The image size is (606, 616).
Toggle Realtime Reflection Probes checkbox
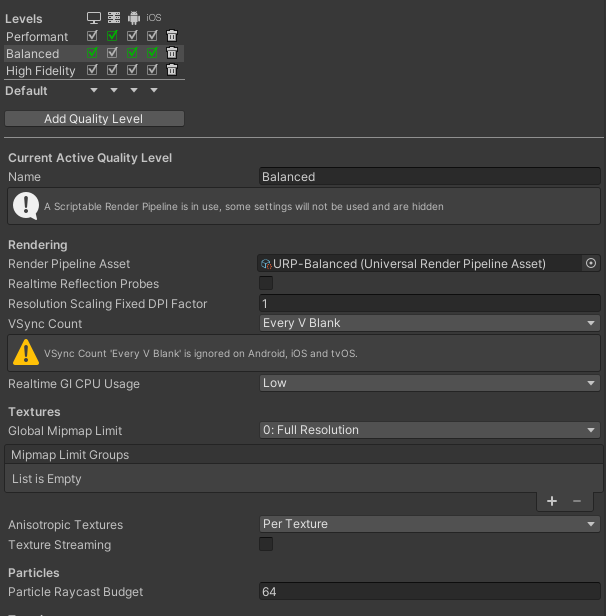266,284
